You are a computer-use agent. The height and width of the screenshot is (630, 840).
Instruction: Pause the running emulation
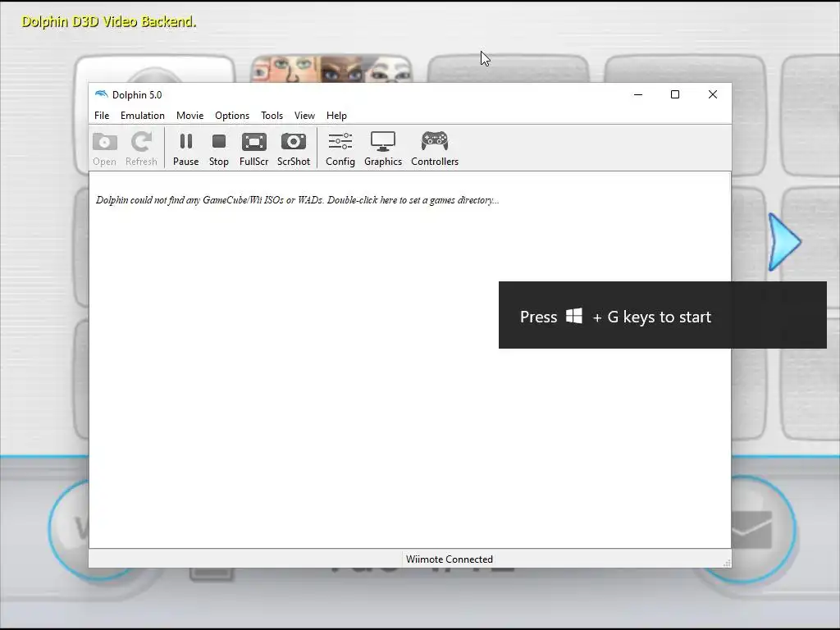pos(185,149)
